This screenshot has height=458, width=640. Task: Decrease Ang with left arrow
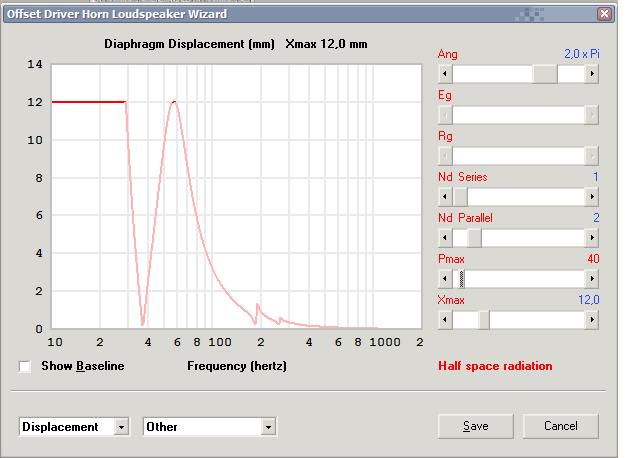click(x=445, y=74)
